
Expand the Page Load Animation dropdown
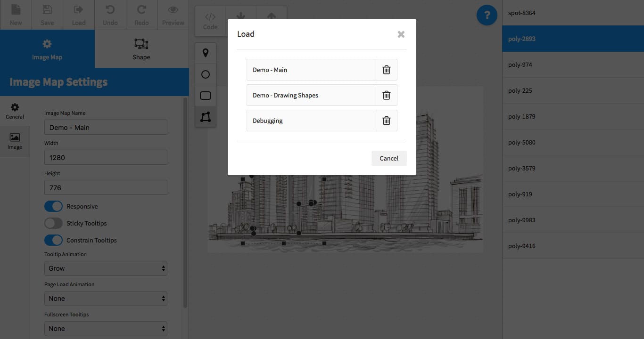pyautogui.click(x=106, y=299)
